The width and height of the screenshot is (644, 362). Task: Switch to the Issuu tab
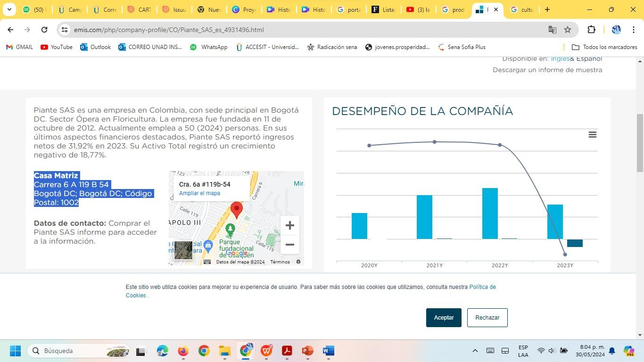(x=174, y=9)
